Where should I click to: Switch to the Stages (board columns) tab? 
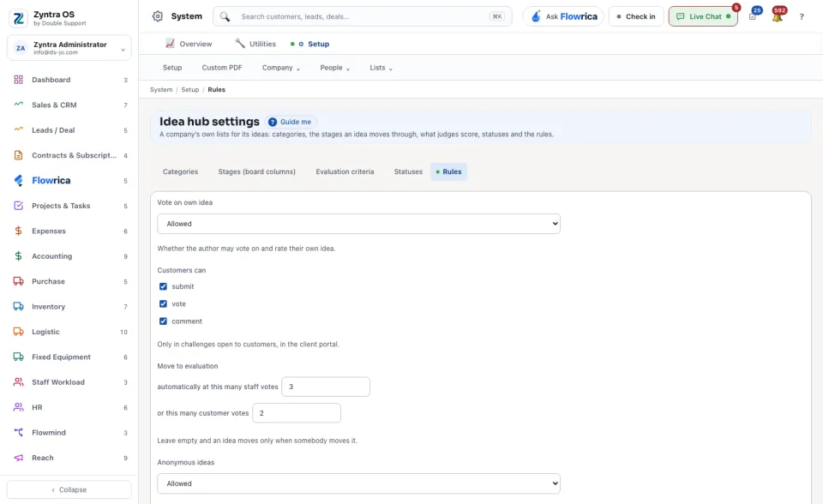pos(256,171)
